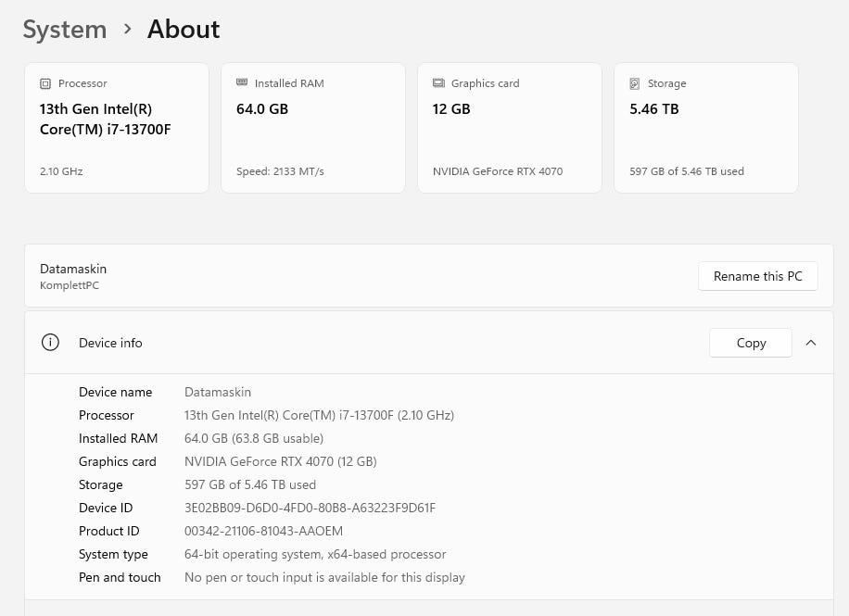Click the Installed RAM memory icon
Image resolution: width=849 pixels, height=616 pixels.
(x=242, y=82)
